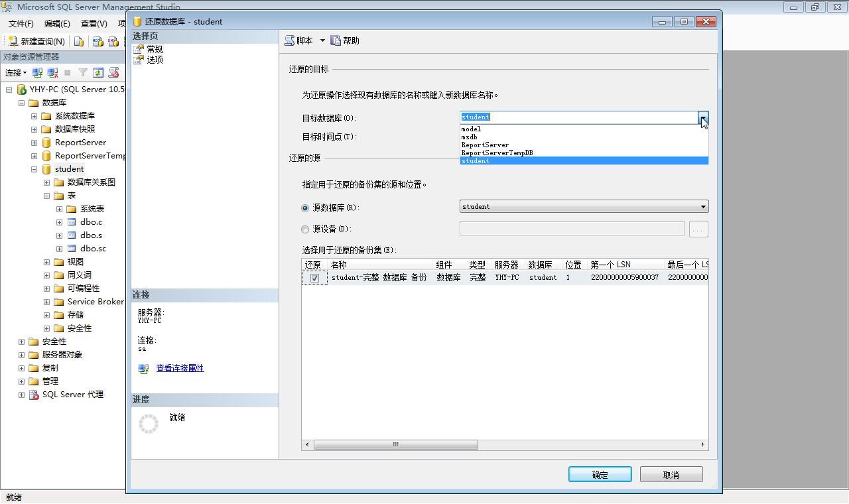Click the student database icon in tree
The height and width of the screenshot is (504, 849).
[x=46, y=169]
